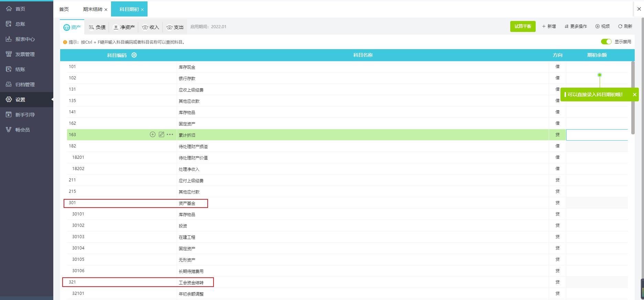644x300 pixels.
Task: Toggle the 显示禁用 switch off
Action: (x=606, y=42)
